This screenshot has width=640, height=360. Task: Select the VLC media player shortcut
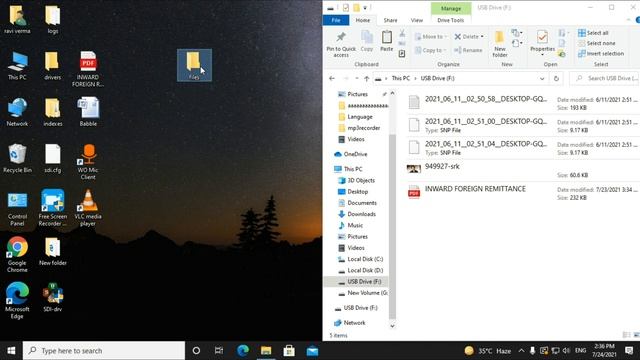point(88,209)
